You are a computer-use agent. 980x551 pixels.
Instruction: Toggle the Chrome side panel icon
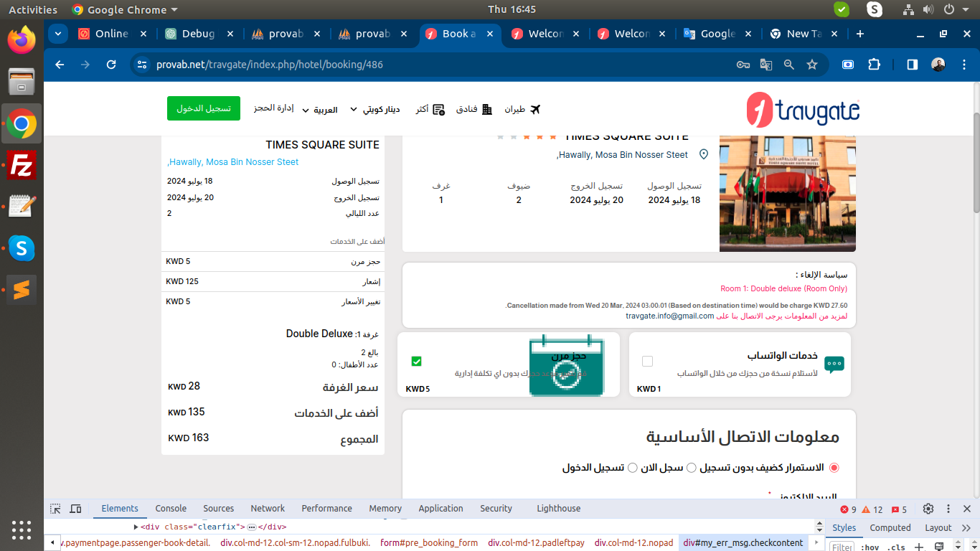[x=912, y=65]
